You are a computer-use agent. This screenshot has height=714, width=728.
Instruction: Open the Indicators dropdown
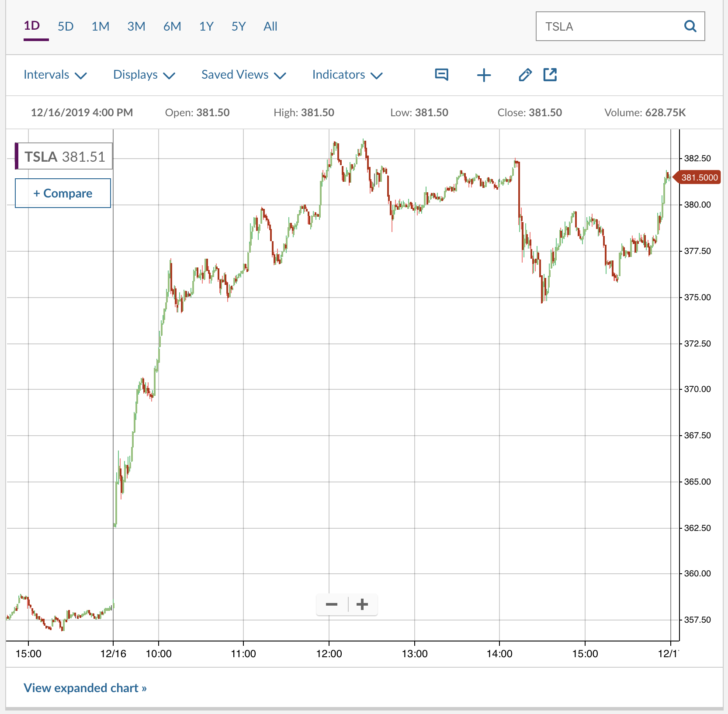(x=347, y=75)
